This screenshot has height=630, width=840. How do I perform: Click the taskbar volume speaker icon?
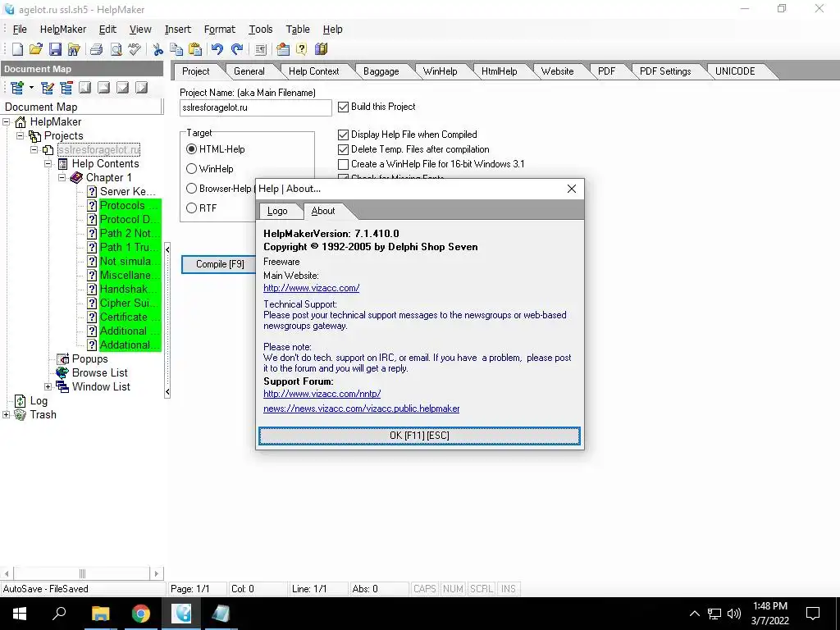click(734, 614)
